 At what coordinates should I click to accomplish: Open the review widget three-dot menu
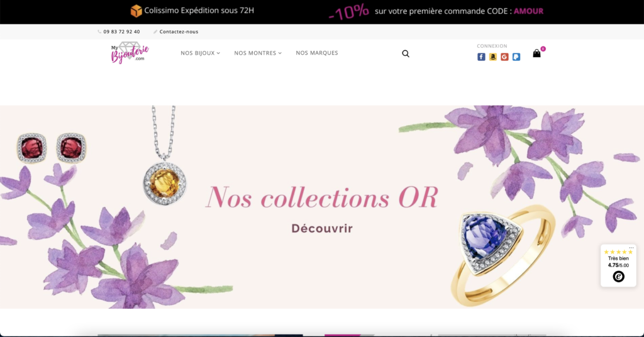[x=631, y=248]
